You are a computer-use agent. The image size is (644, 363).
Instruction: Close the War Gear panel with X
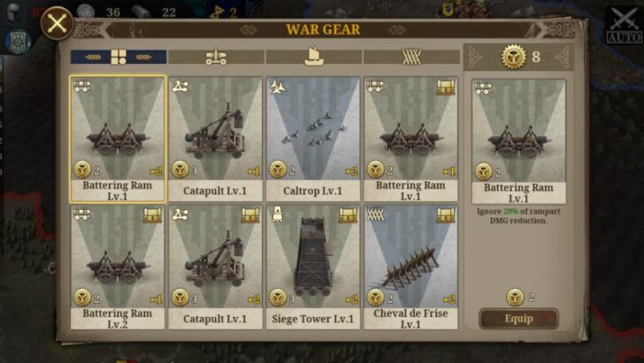(x=57, y=23)
